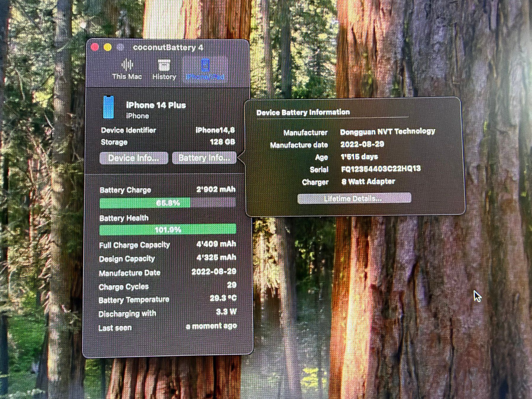Click the blue iPhone device icon
Screen dimensions: 532x399
(108, 107)
